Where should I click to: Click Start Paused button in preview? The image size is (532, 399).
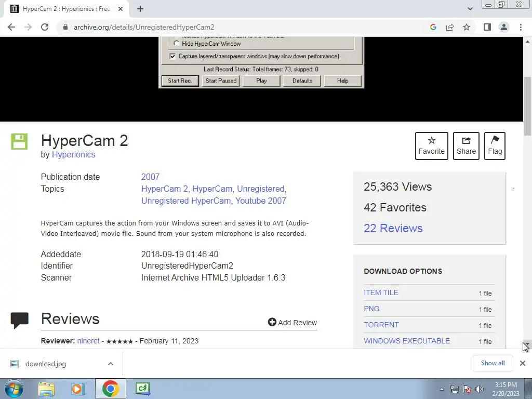(221, 81)
